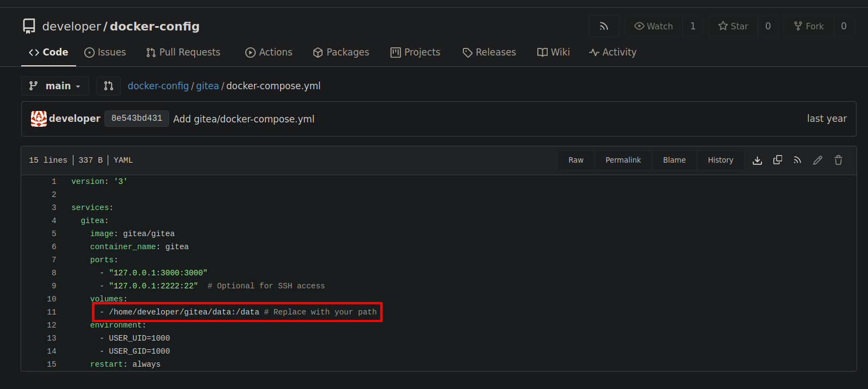Click the text "services:"
The image size is (868, 389).
click(x=92, y=207)
